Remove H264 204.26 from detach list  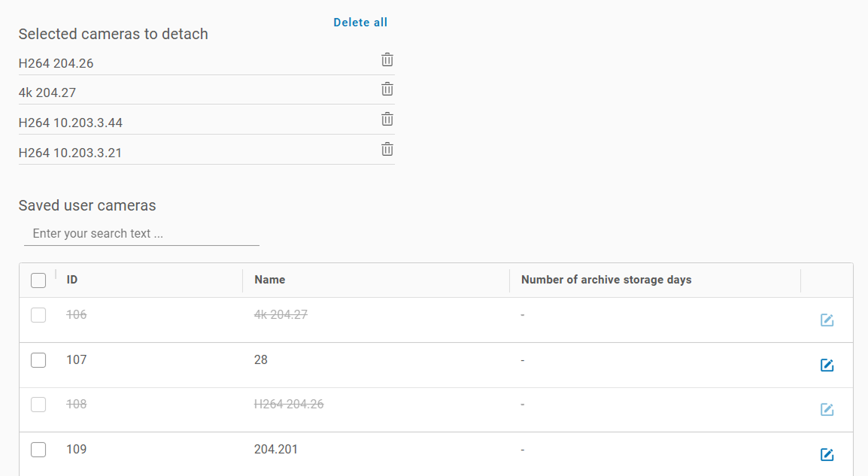tap(387, 60)
